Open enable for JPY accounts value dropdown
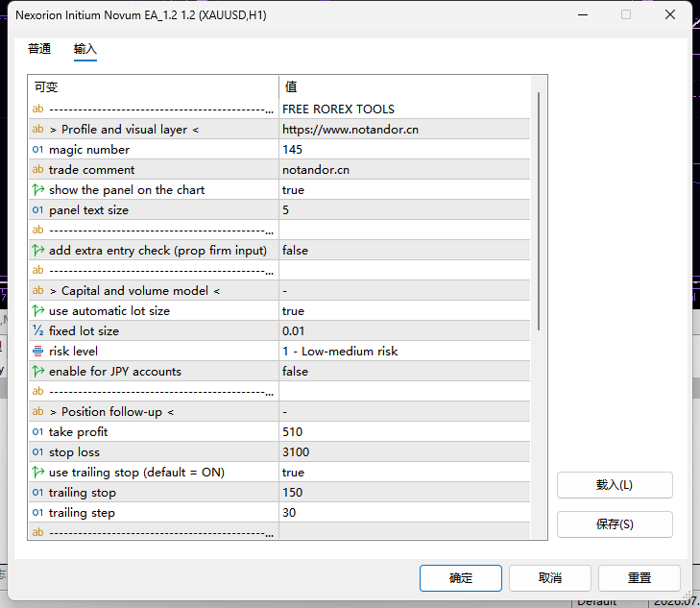Screen dimensions: 700x608 (404, 372)
